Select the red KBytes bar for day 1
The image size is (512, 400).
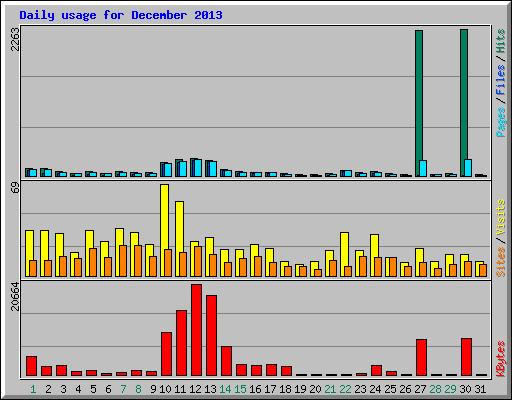click(31, 366)
